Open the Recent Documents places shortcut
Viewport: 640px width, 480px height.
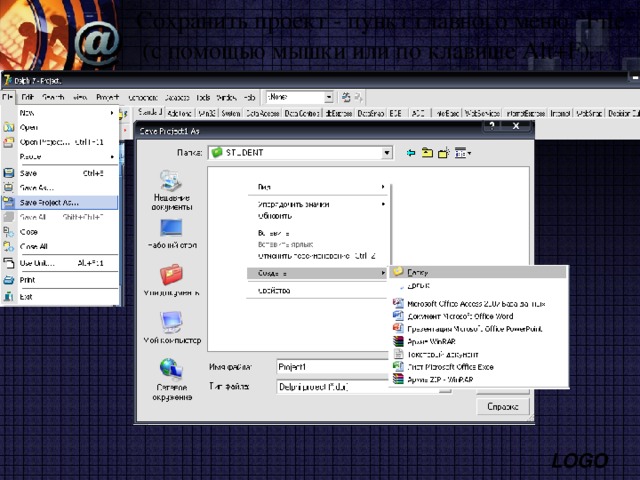171,184
